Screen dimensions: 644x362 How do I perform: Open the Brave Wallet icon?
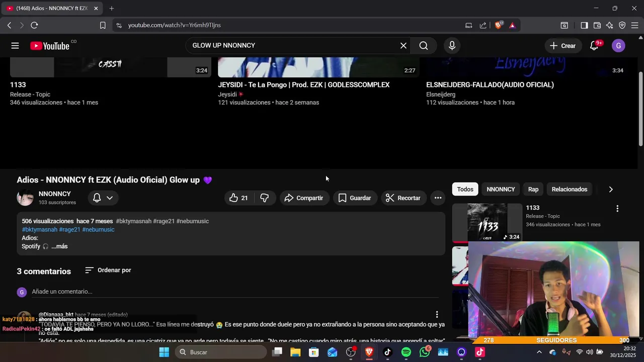[x=597, y=25]
